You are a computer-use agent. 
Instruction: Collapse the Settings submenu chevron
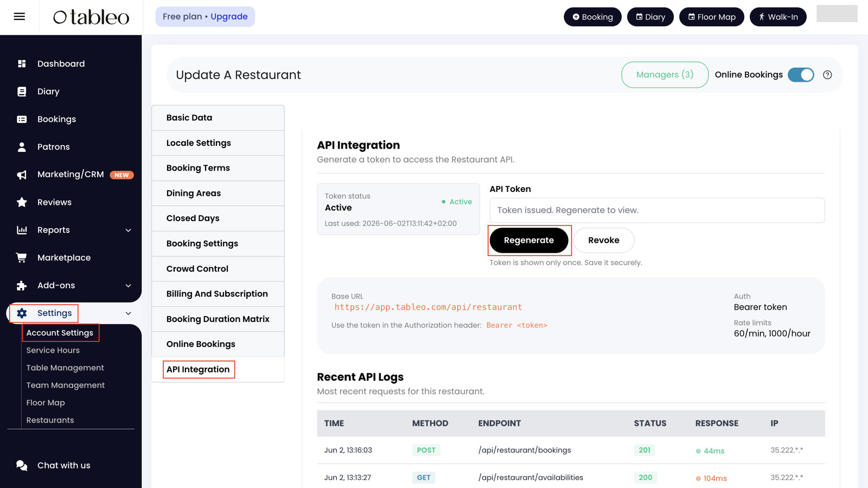point(129,313)
